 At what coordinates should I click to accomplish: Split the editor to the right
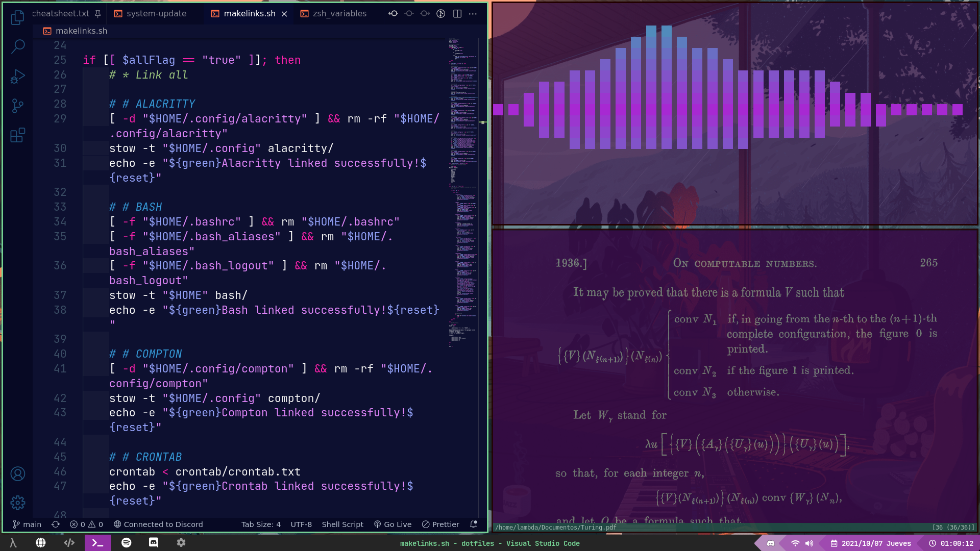pyautogui.click(x=457, y=14)
